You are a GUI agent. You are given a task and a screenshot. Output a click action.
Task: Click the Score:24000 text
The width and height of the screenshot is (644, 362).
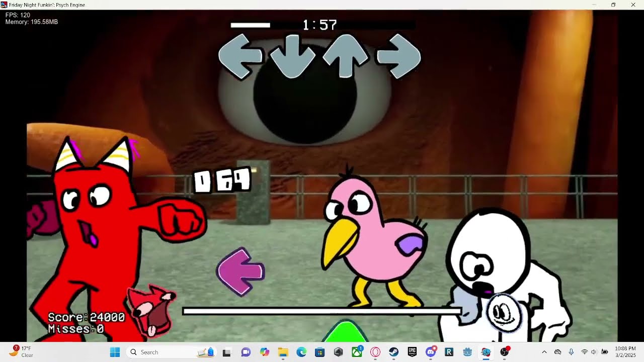point(87,317)
